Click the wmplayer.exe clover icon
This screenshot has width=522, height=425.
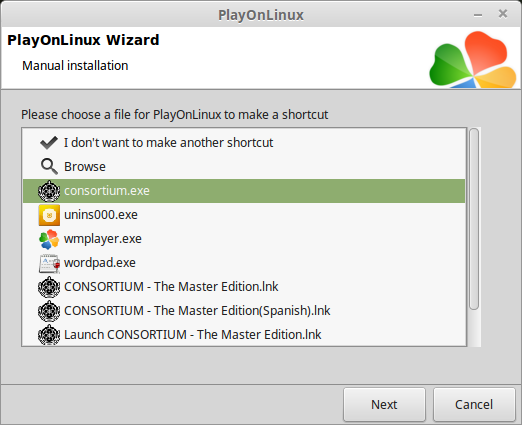pos(49,239)
